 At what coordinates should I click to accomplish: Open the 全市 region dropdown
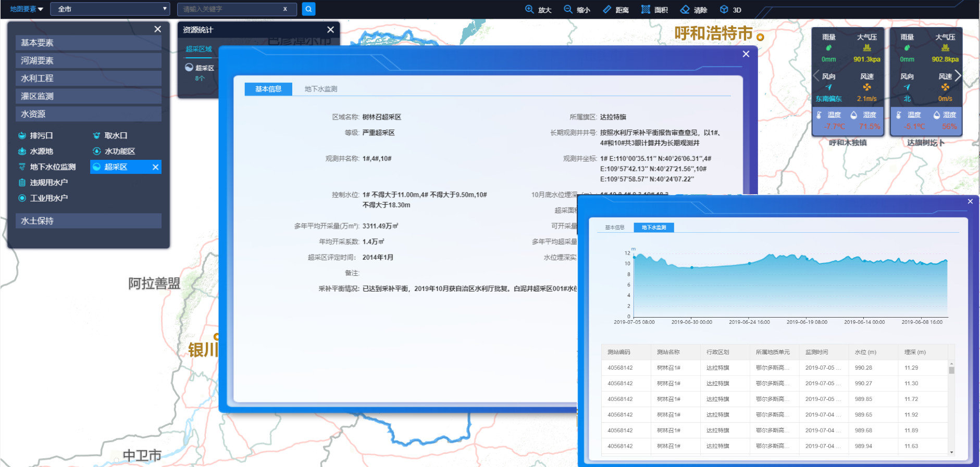click(110, 9)
